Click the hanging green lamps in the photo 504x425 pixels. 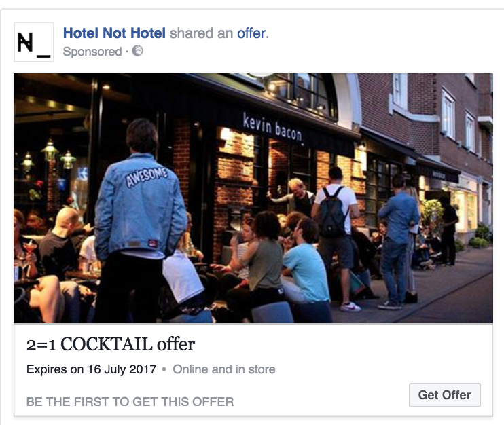[x=50, y=155]
